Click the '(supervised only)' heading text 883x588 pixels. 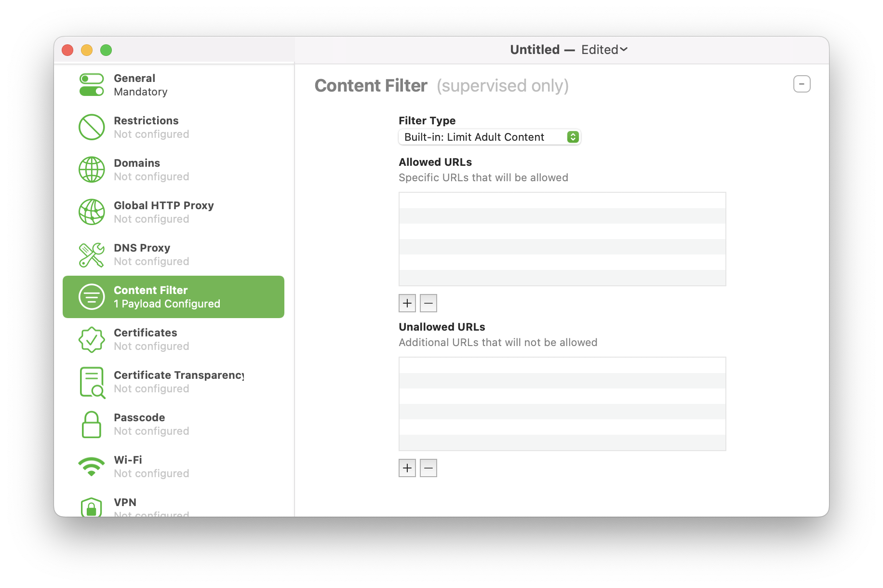[503, 86]
